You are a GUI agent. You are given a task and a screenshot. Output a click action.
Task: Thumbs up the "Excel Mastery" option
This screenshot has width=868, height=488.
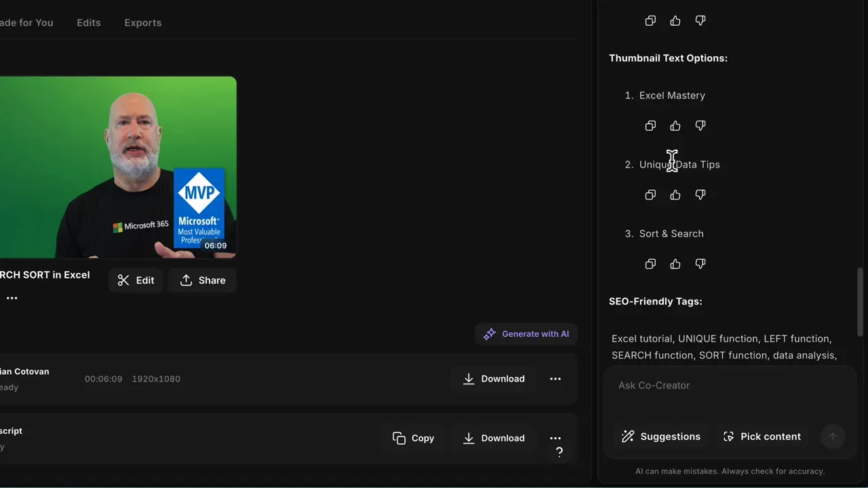675,126
